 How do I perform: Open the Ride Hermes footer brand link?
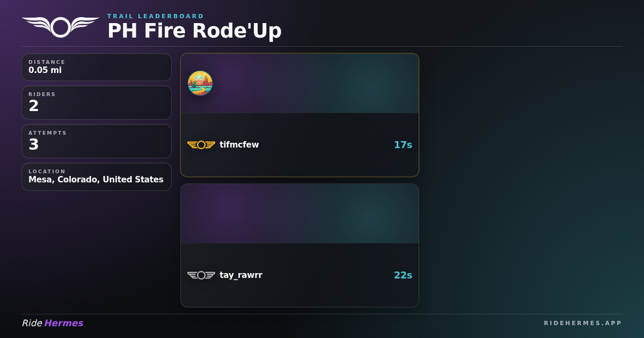[53, 323]
